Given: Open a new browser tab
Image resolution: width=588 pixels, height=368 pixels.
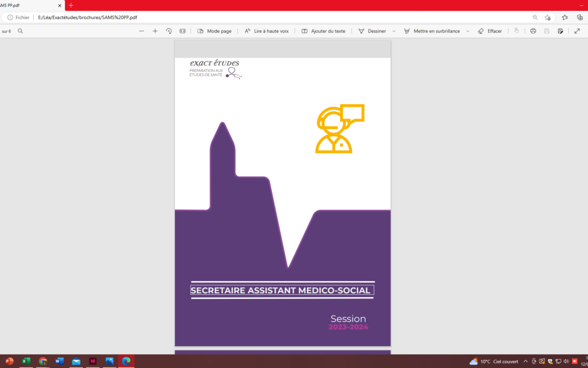Looking at the screenshot, I should click(71, 5).
